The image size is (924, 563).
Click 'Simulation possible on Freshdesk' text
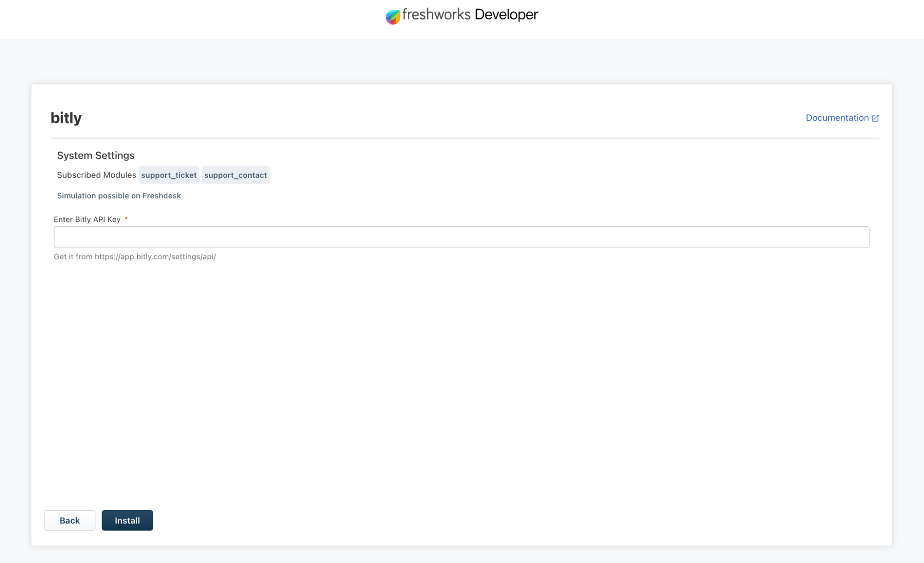(x=119, y=196)
